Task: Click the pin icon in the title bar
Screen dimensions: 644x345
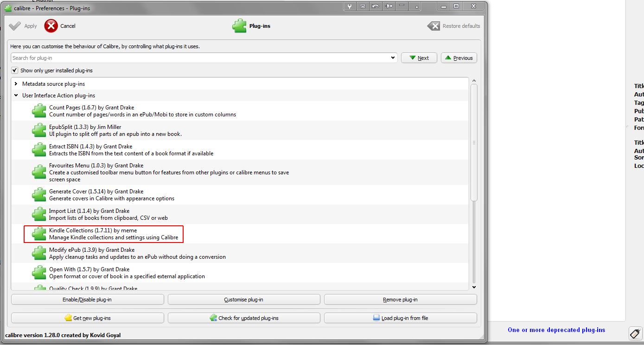Action: click(x=389, y=6)
